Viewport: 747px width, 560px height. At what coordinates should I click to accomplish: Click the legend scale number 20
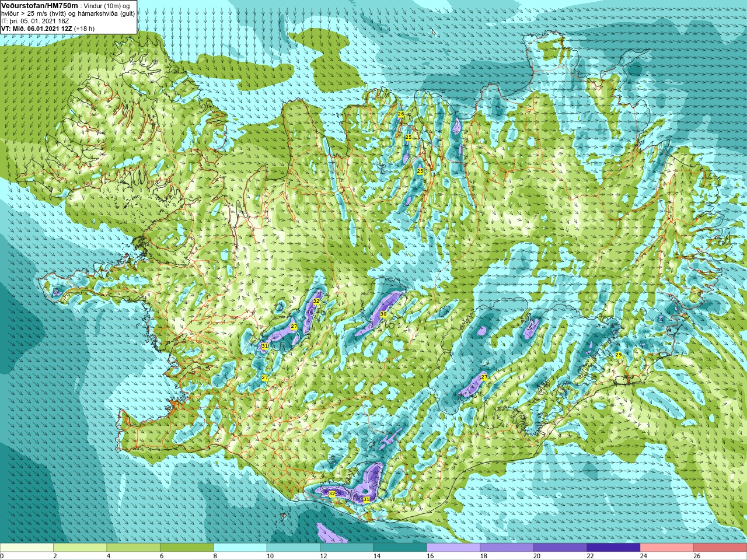coord(537,556)
